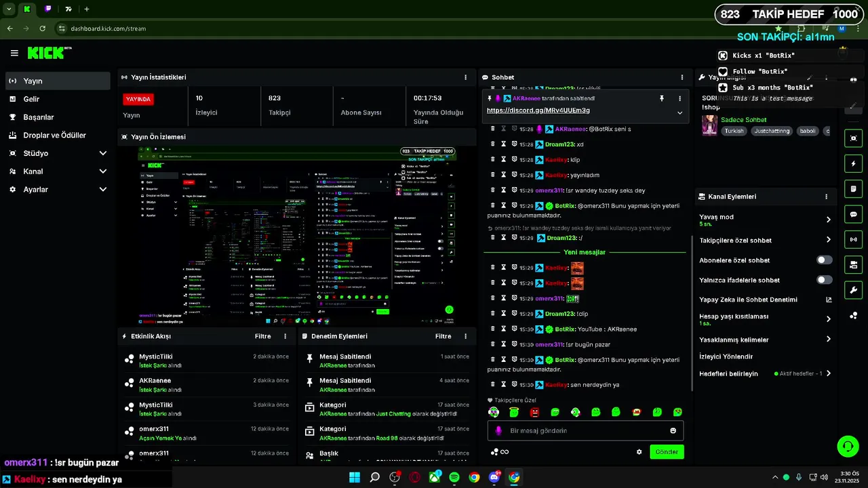Open Yayın İstatistikleri three-dot menu

click(465, 77)
